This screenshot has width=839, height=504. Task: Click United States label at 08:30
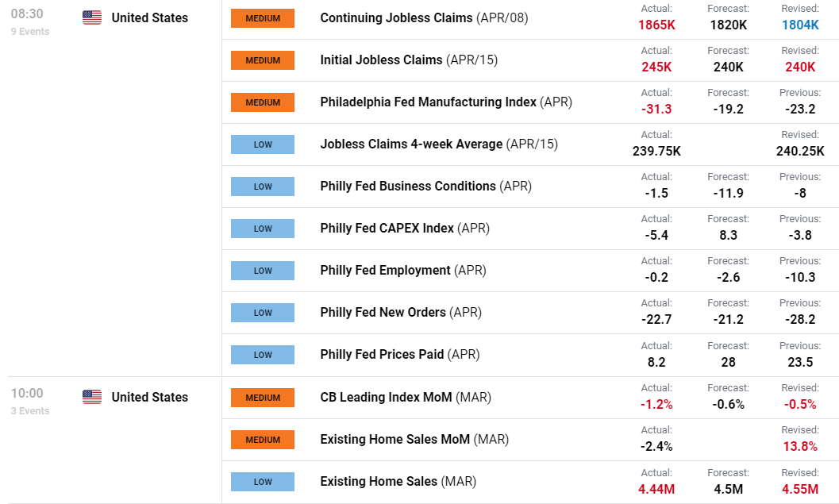[150, 17]
